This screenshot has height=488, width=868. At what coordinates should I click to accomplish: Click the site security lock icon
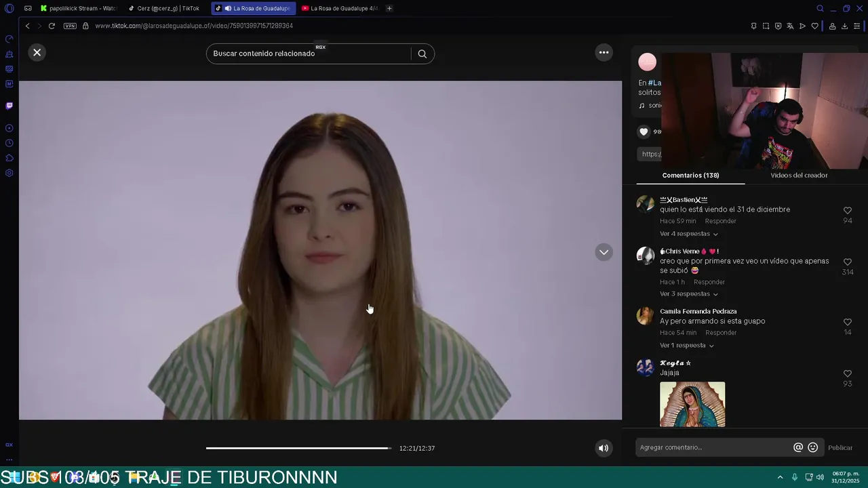click(85, 26)
